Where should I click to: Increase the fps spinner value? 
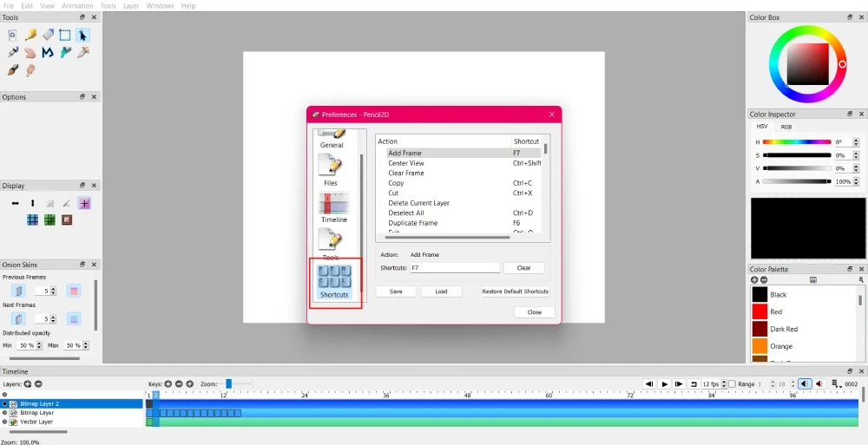724,381
